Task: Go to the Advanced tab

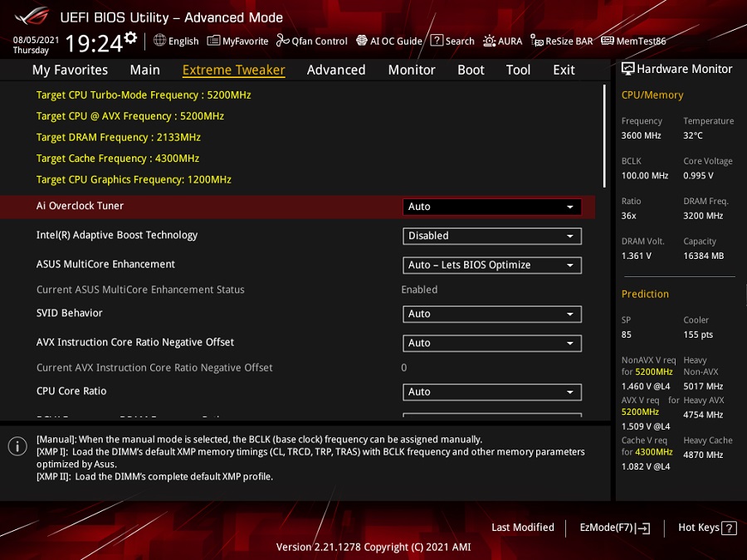Action: coord(336,70)
